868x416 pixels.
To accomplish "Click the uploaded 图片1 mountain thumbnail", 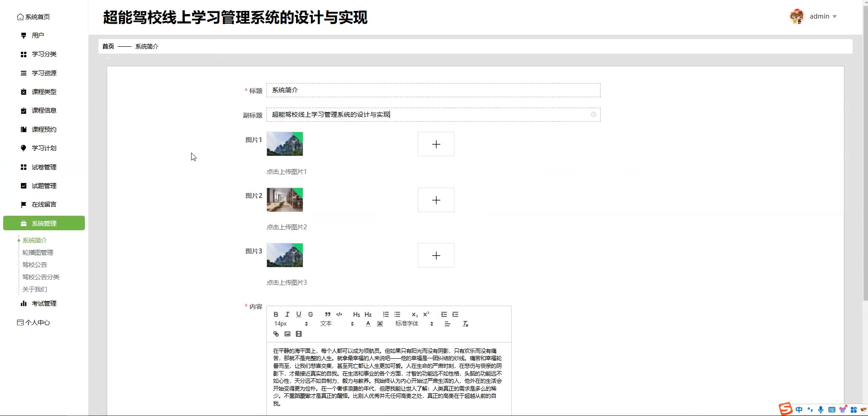I will 285,144.
